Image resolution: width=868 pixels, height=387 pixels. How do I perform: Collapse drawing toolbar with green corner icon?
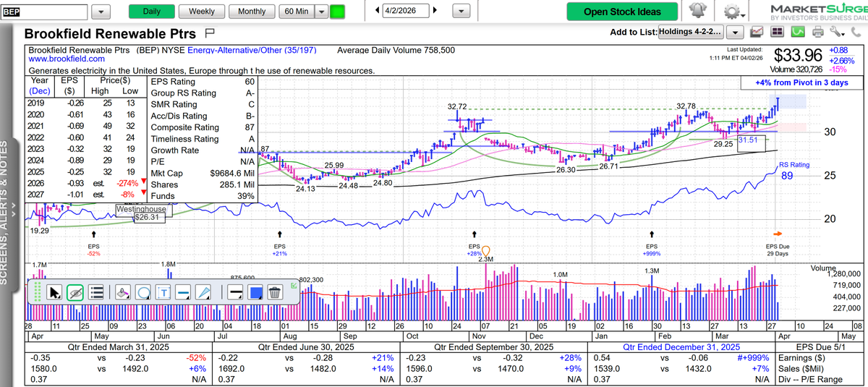[293, 285]
